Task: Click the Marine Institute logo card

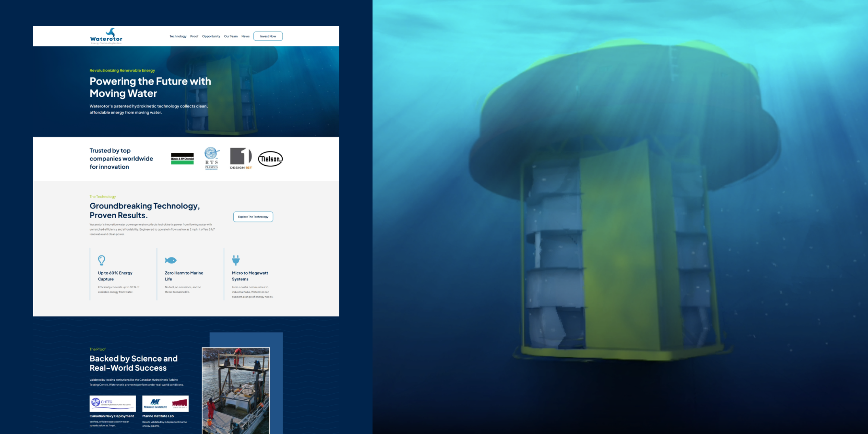Action: [x=165, y=403]
